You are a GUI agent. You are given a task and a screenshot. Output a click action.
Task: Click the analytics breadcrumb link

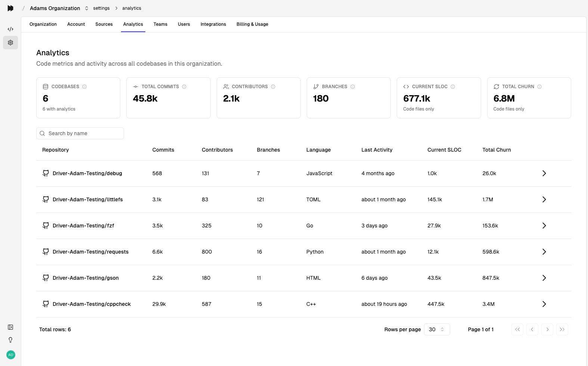click(132, 8)
